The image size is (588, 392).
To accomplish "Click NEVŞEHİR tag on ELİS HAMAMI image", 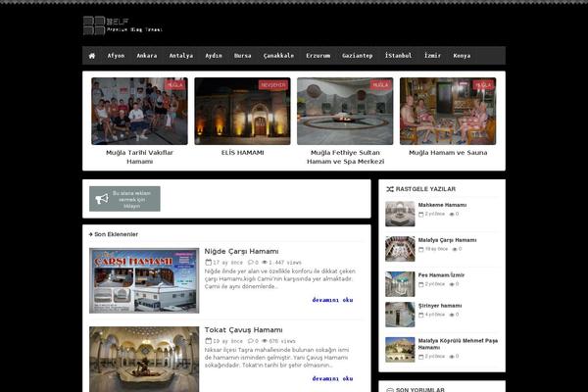I will point(273,85).
